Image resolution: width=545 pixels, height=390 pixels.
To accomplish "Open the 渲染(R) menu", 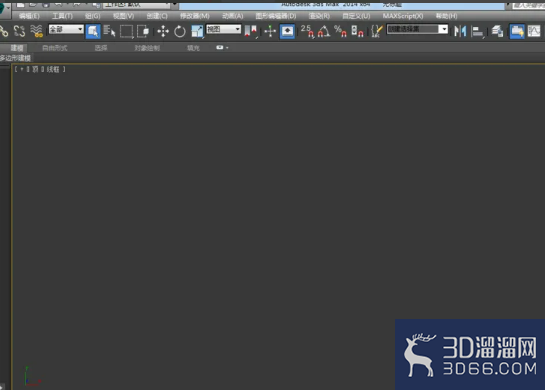I will 319,16.
